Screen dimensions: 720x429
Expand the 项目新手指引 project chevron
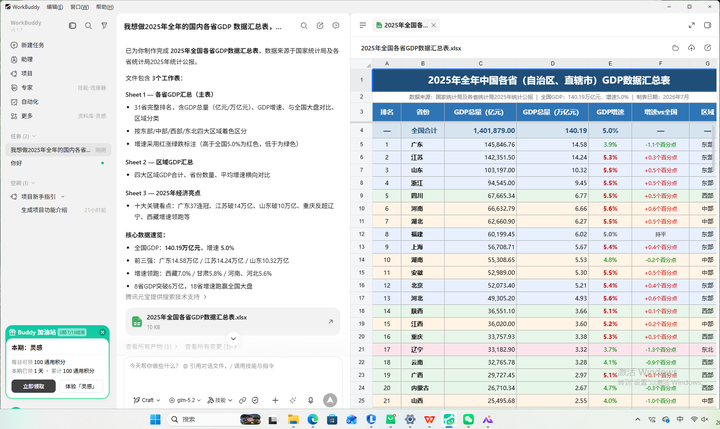click(63, 197)
